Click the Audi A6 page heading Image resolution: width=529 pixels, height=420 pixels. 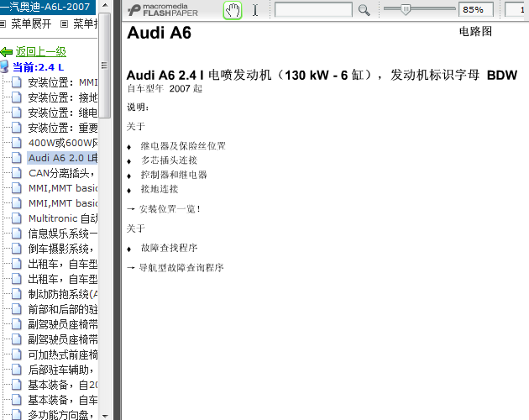159,33
